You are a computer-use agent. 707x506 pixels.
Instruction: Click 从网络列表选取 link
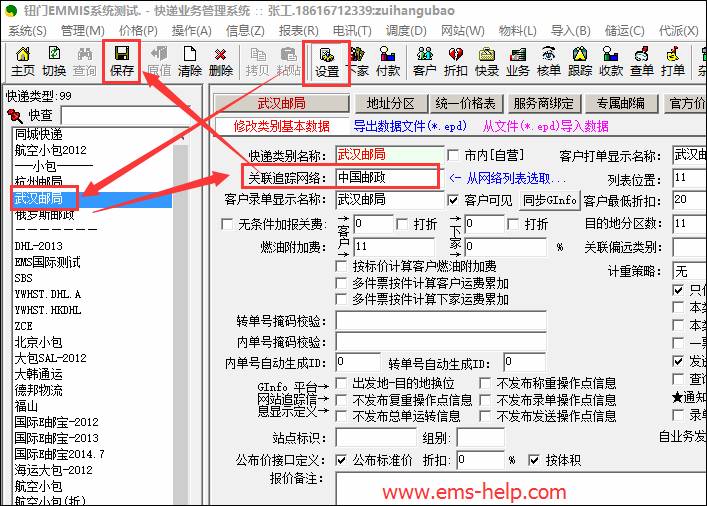(507, 178)
